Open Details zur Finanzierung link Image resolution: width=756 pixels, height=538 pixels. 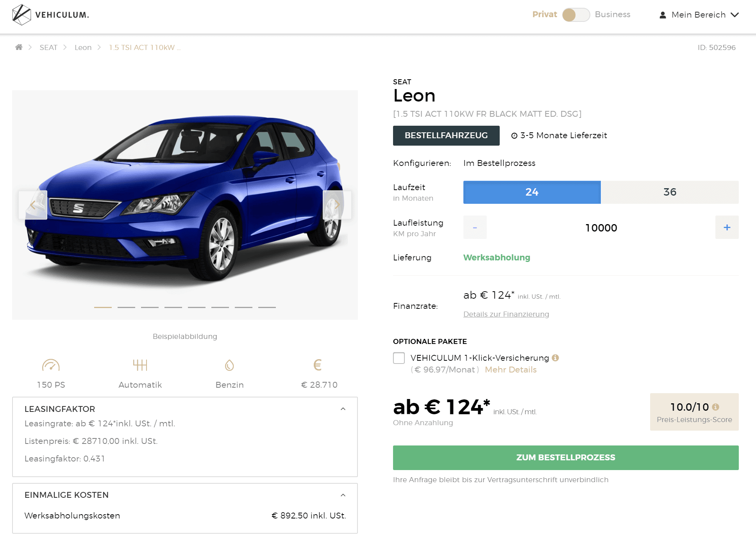click(506, 314)
